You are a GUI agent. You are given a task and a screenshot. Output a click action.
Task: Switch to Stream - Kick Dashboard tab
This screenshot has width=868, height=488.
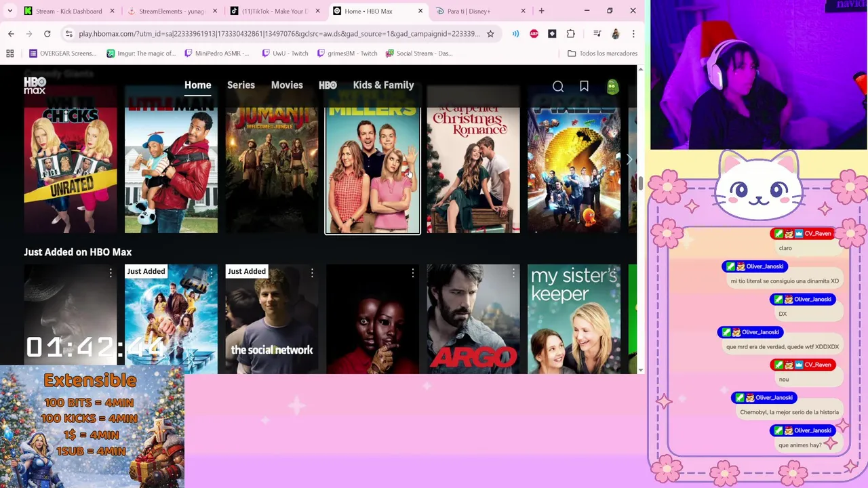(69, 11)
